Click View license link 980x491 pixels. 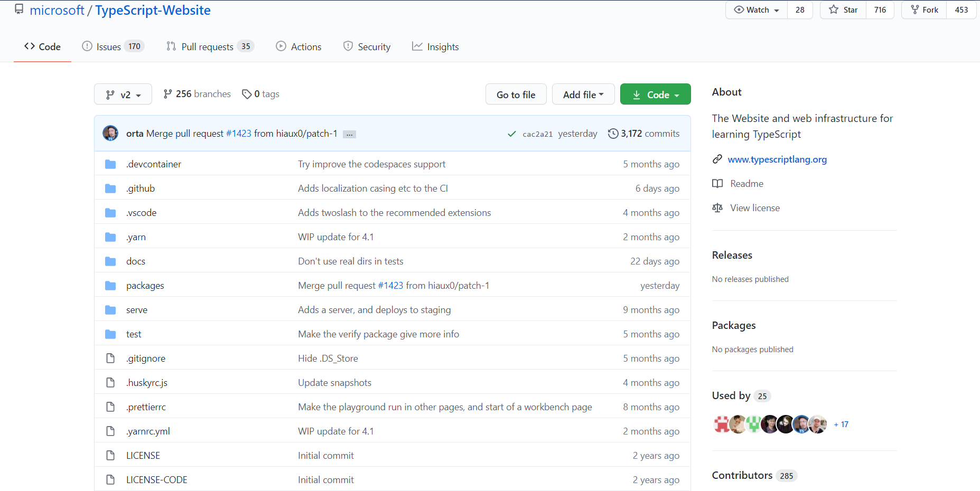coord(755,208)
